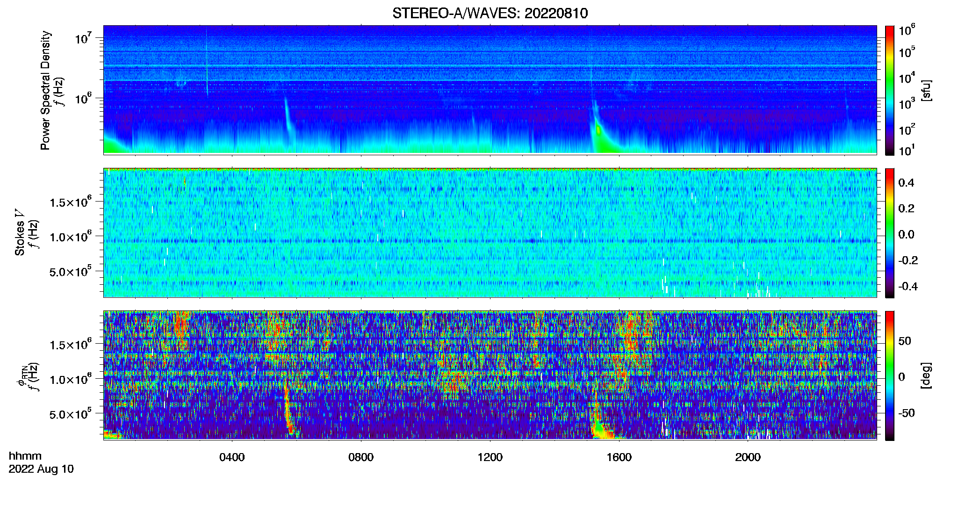The image size is (980, 505).
Task: Click the 1200 time tick label
Action: pyautogui.click(x=490, y=457)
